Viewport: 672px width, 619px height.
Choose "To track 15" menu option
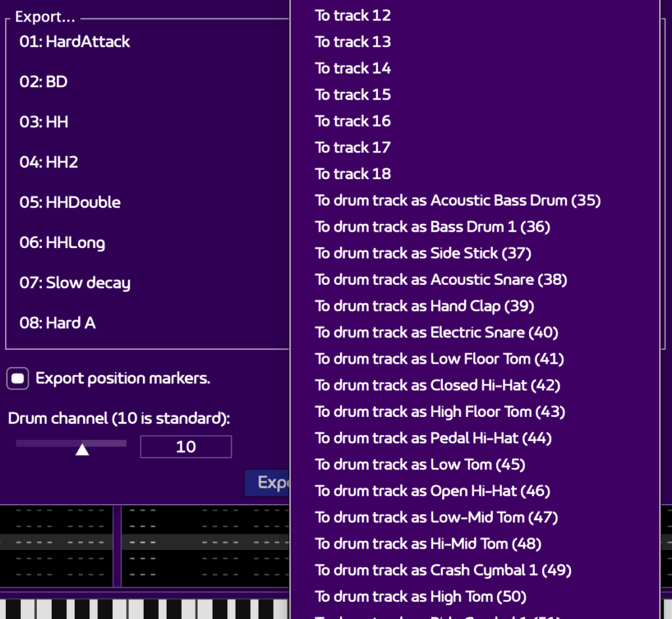[x=353, y=95]
